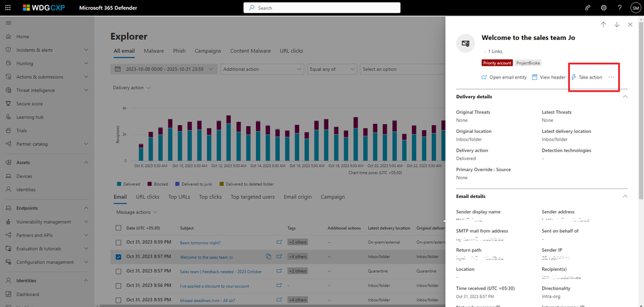Switch to the Phish tab
644x307 pixels.
pyautogui.click(x=179, y=51)
